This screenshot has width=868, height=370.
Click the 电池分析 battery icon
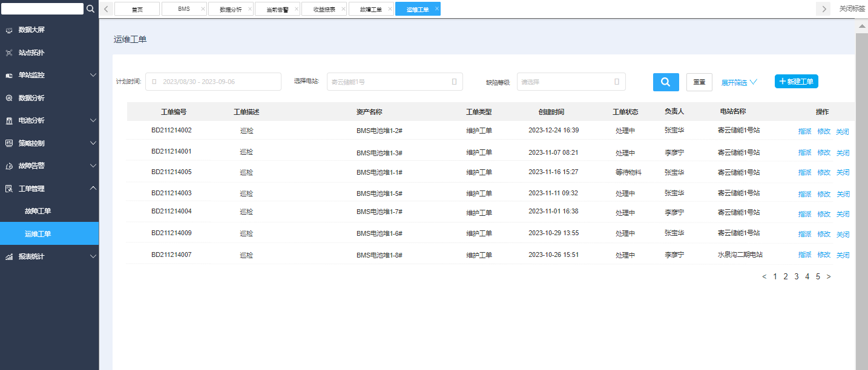9,121
